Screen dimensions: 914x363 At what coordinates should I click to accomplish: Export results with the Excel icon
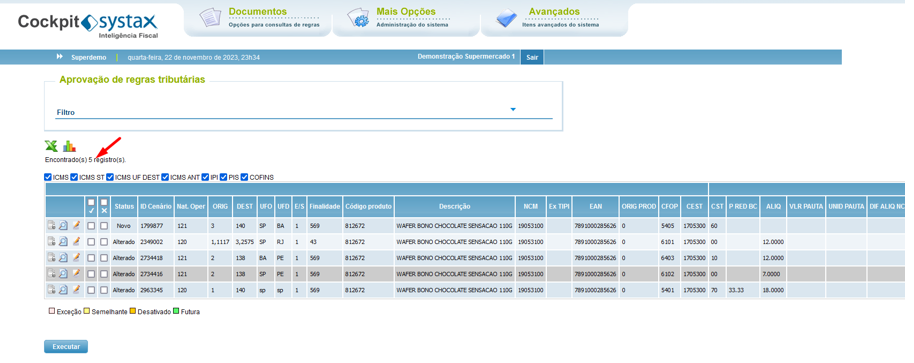click(x=51, y=146)
